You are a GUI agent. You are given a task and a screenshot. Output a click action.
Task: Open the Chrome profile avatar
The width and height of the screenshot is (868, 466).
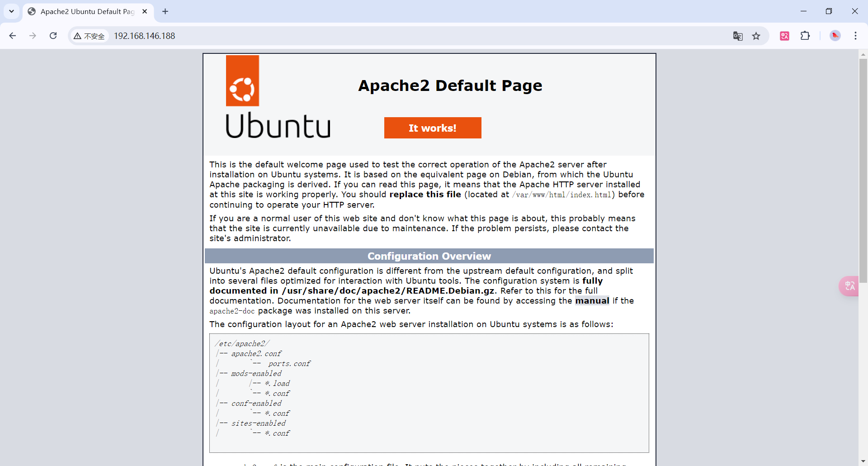click(835, 36)
